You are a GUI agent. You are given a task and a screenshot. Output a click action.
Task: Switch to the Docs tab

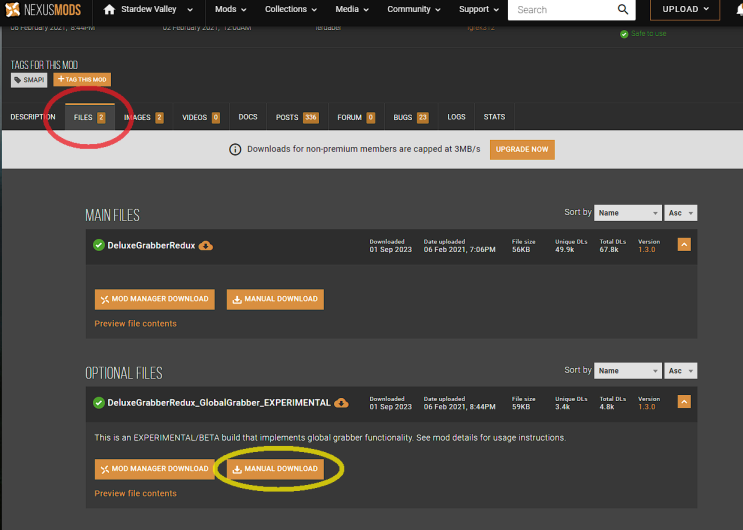[248, 117]
